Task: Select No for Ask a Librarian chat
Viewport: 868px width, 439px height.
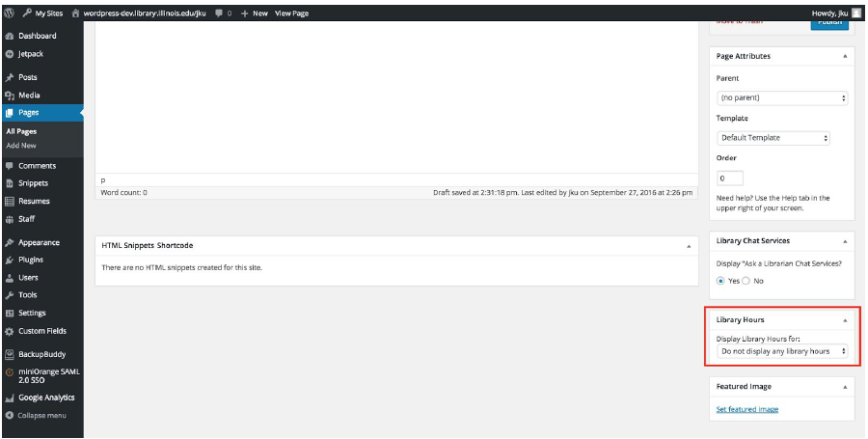Action: tap(746, 281)
